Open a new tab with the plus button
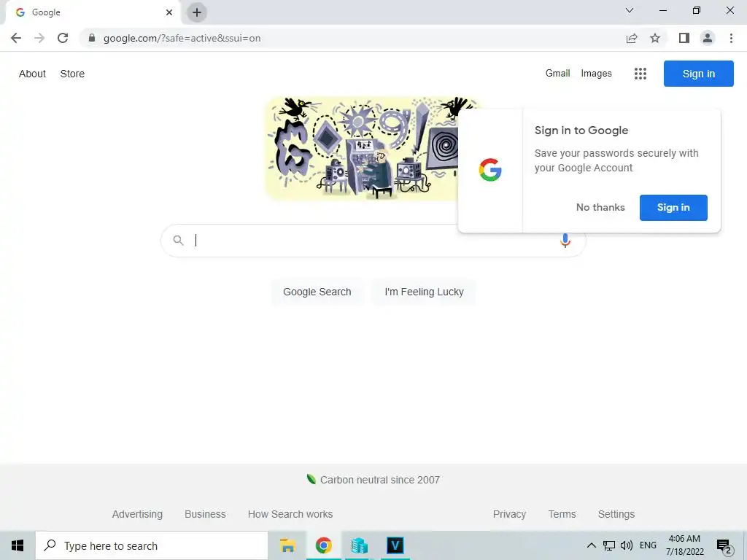The height and width of the screenshot is (560, 747). [x=197, y=12]
